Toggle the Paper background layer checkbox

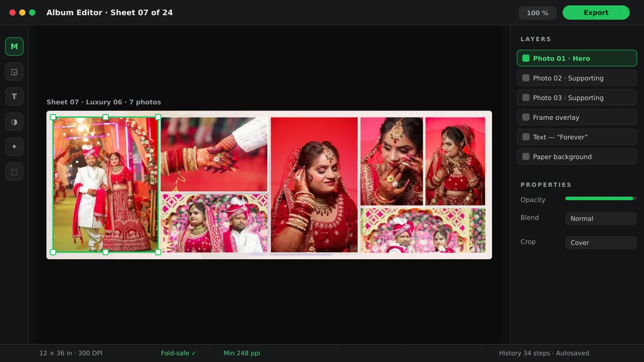(x=526, y=156)
